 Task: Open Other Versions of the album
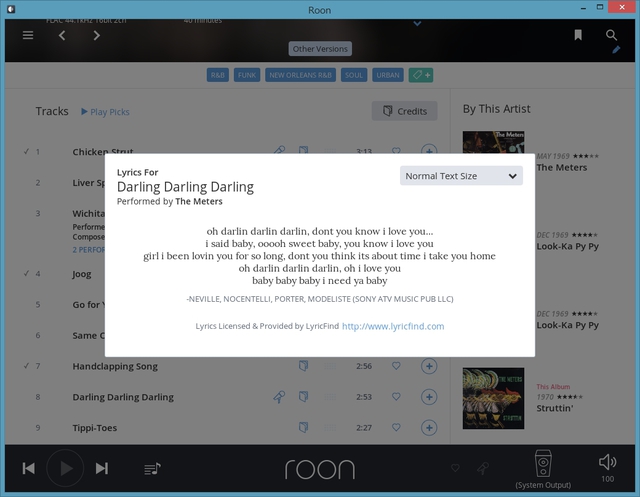point(320,49)
